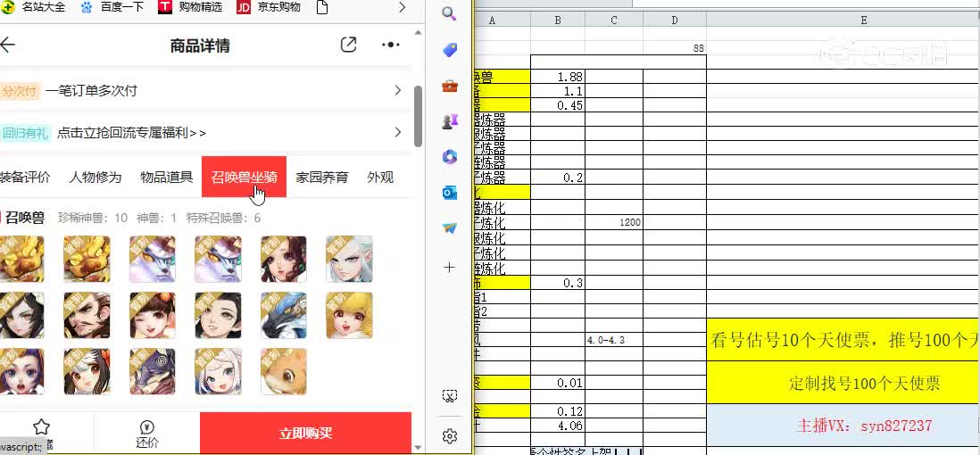Click the cell containing 4.06
The width and height of the screenshot is (980, 455).
tap(558, 425)
